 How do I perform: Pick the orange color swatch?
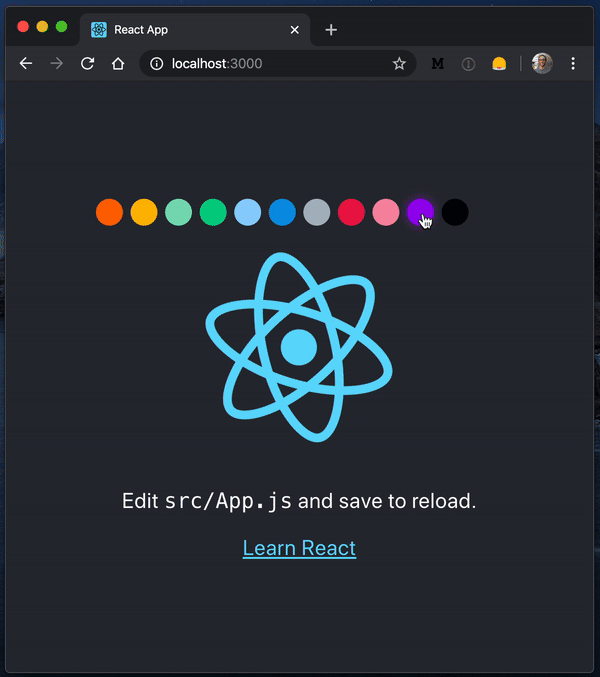pyautogui.click(x=109, y=212)
